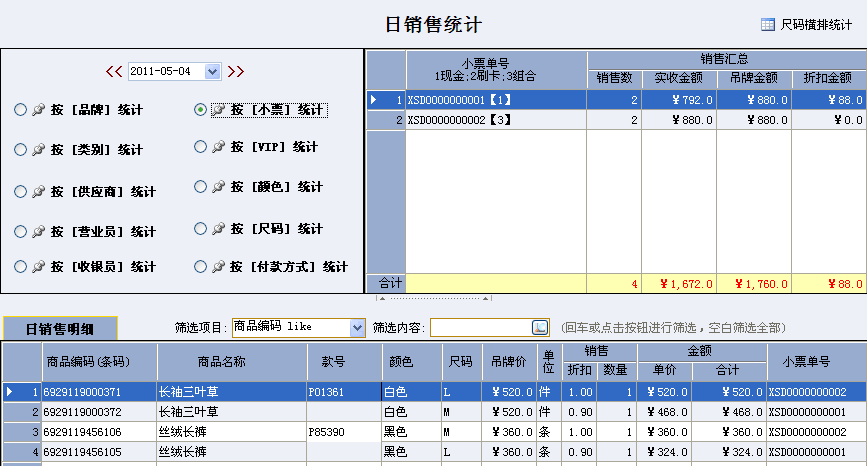Click pin icon beside 按[颜色]统计
The width and height of the screenshot is (867, 466).
pos(218,187)
